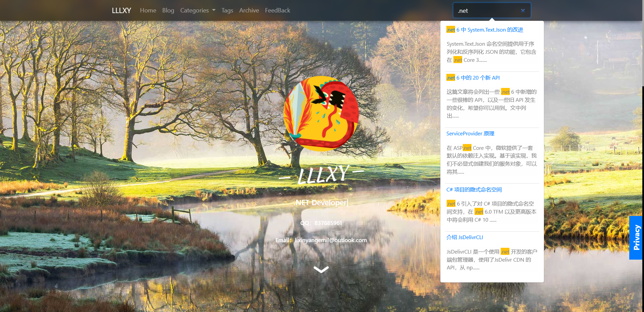Click the summary starting '这篇文章将会列出一些'
644x312 pixels.
pyautogui.click(x=491, y=104)
